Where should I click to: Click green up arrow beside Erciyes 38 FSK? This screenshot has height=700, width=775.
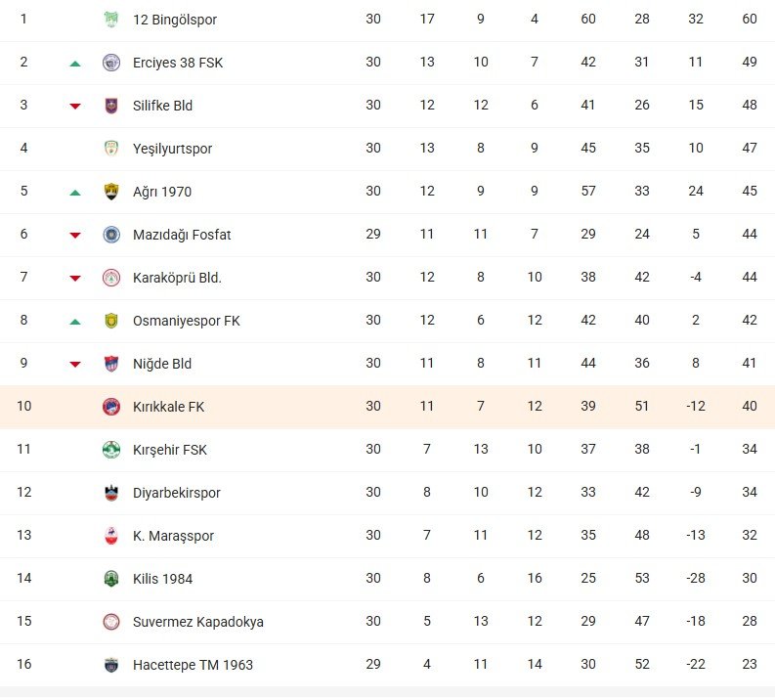(75, 64)
